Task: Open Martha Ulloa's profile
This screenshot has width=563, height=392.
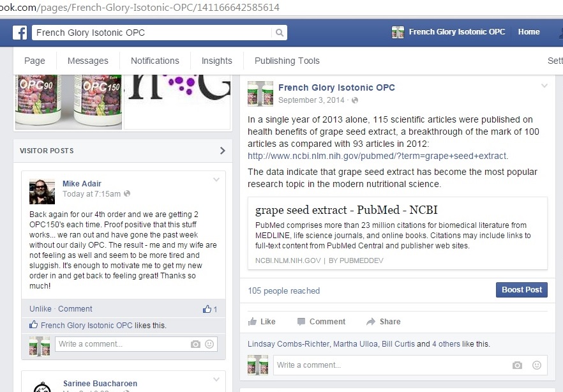Action: [356, 344]
